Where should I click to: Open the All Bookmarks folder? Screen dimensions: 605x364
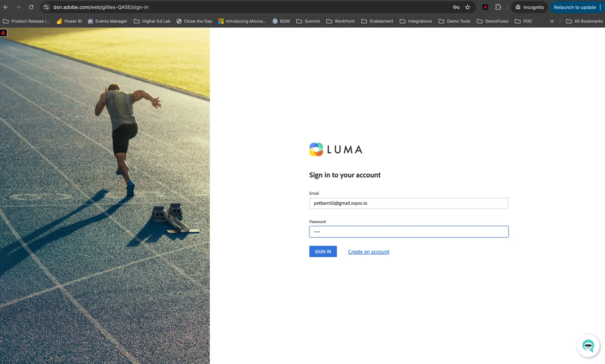pyautogui.click(x=585, y=21)
